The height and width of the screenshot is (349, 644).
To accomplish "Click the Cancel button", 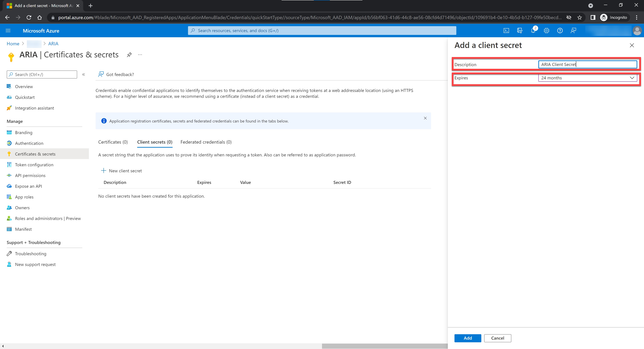I will pos(497,338).
